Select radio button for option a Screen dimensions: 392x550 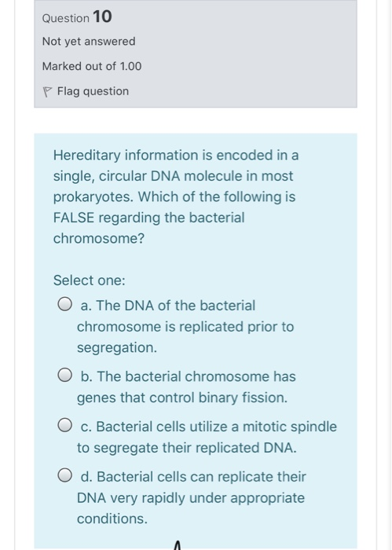pyautogui.click(x=65, y=304)
